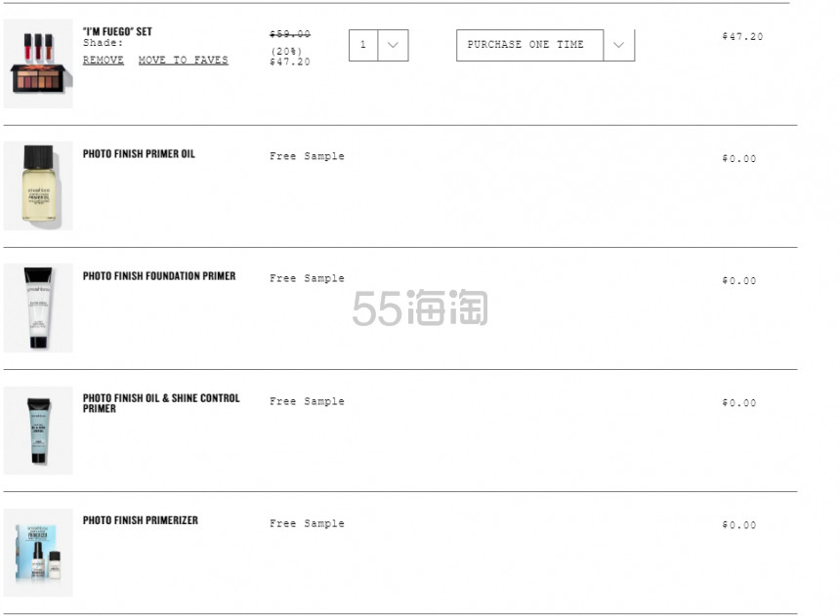Open the I'm Fuego Set product thumbnail
The image size is (840, 616).
click(38, 63)
